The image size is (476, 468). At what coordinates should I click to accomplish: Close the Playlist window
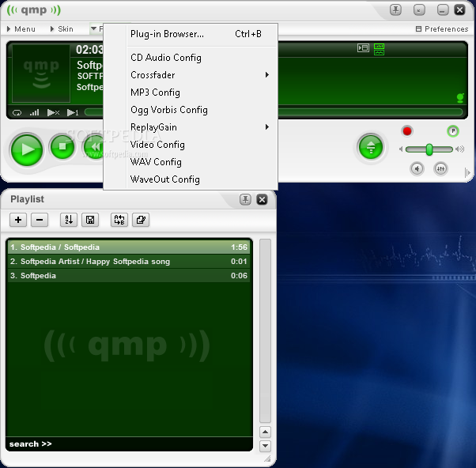[262, 199]
